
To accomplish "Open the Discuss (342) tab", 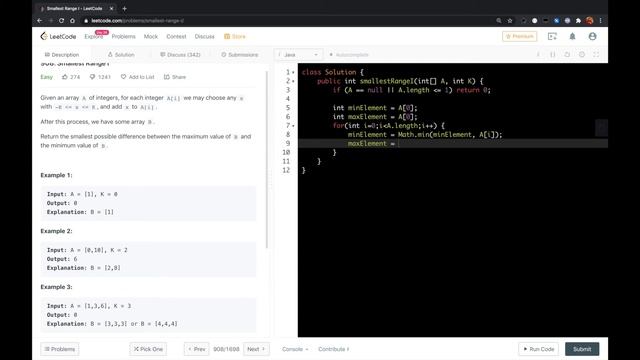I will (x=180, y=55).
